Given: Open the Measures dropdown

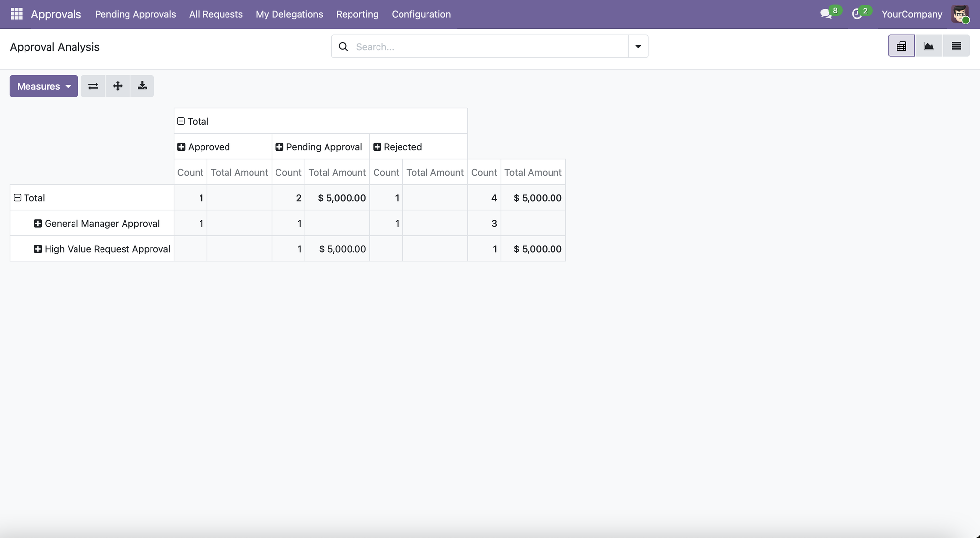Looking at the screenshot, I should [x=44, y=86].
